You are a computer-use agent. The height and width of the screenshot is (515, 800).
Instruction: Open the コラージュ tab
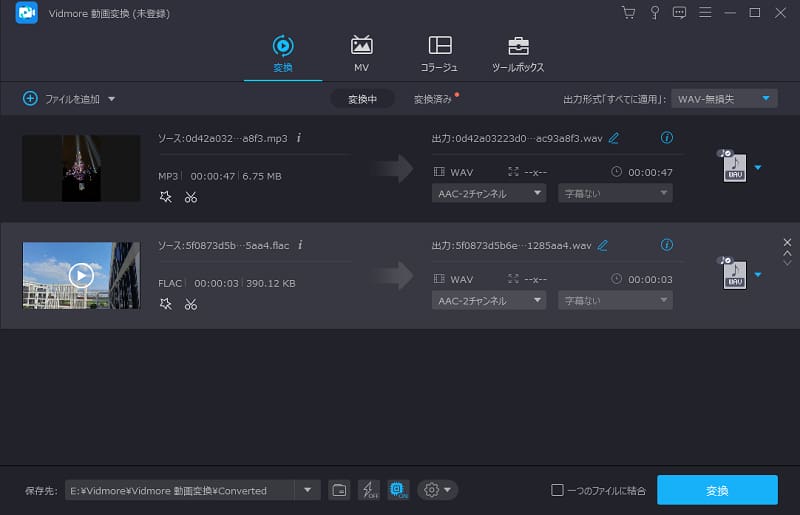(x=439, y=54)
